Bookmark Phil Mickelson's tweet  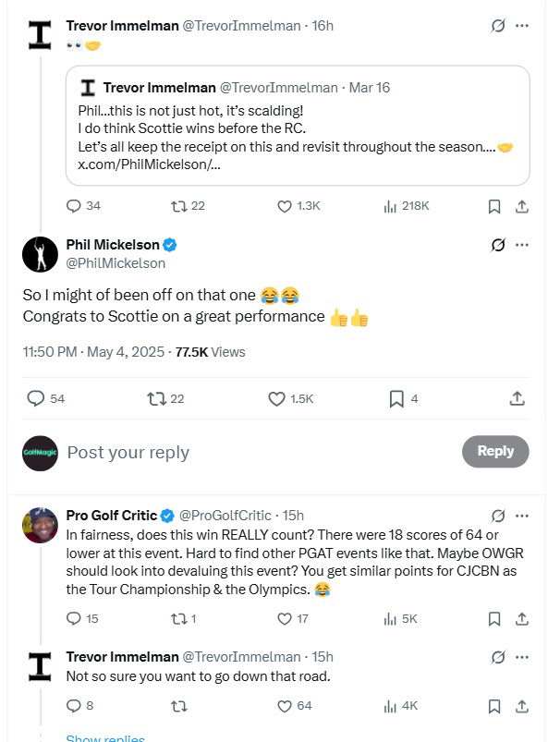396,398
